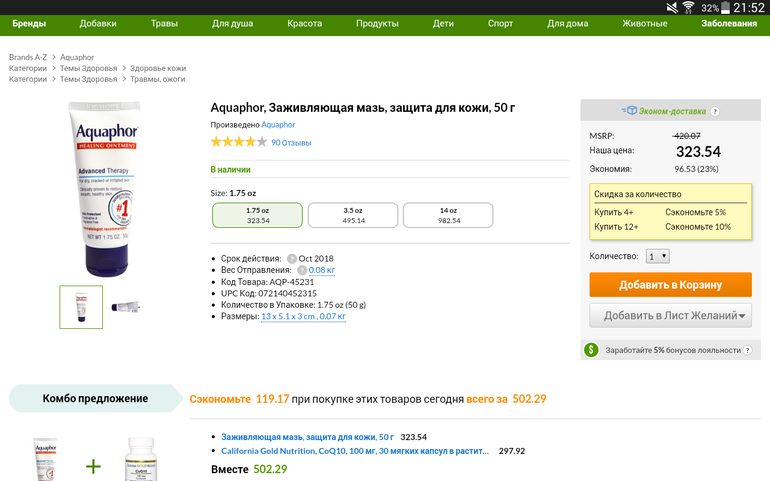The image size is (770, 481).
Task: Select the 3.5 oz size option
Action: coord(353,215)
